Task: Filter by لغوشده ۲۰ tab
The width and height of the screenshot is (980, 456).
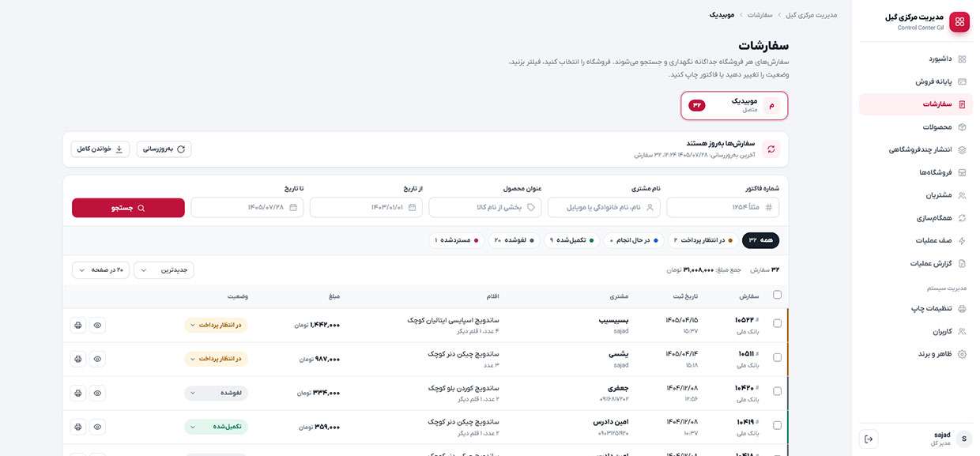Action: 514,240
